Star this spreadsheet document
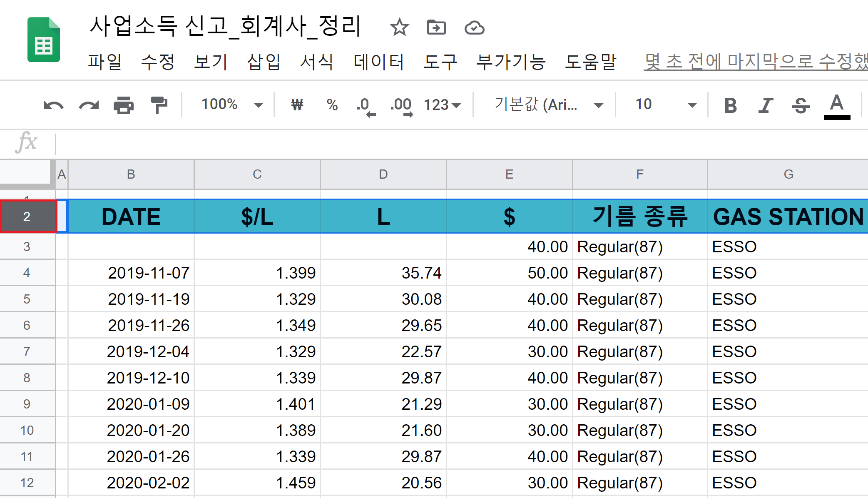 click(399, 27)
